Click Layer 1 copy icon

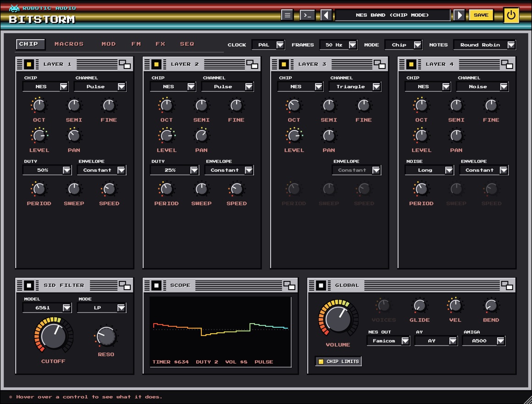coord(125,64)
